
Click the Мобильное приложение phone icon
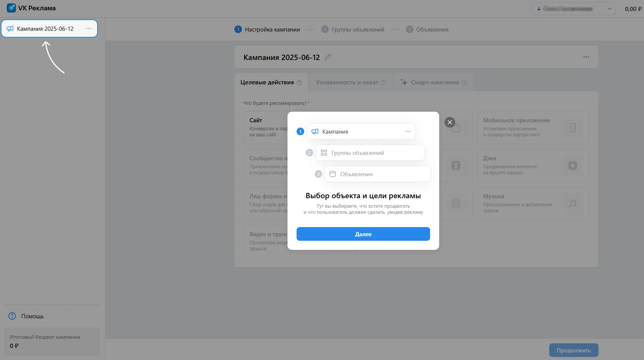[572, 128]
